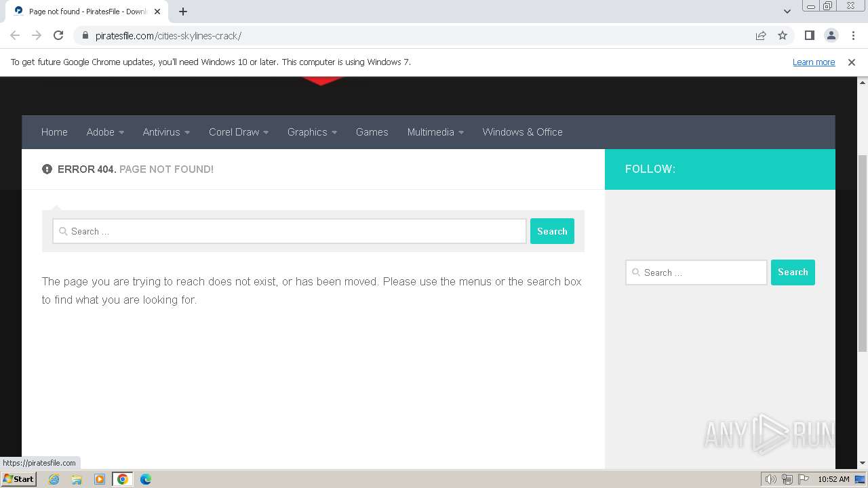This screenshot has height=488, width=868.
Task: Bookmark this page with the star icon
Action: [783, 35]
